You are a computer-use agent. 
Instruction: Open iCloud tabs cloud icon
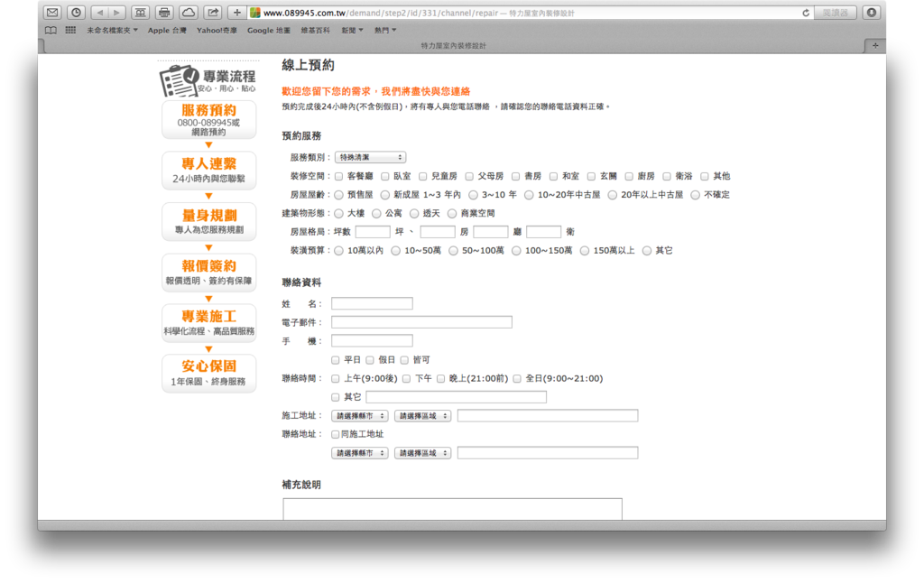pyautogui.click(x=189, y=13)
